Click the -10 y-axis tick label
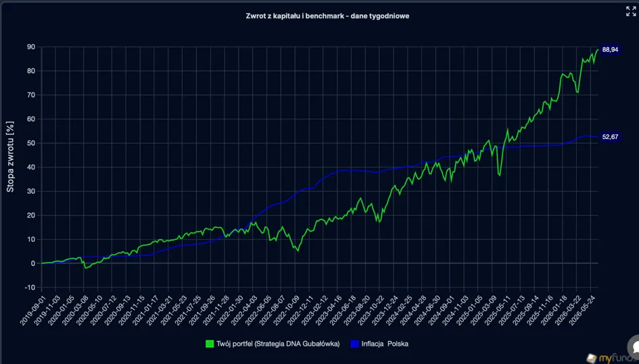Image resolution: width=639 pixels, height=364 pixels. click(x=30, y=288)
